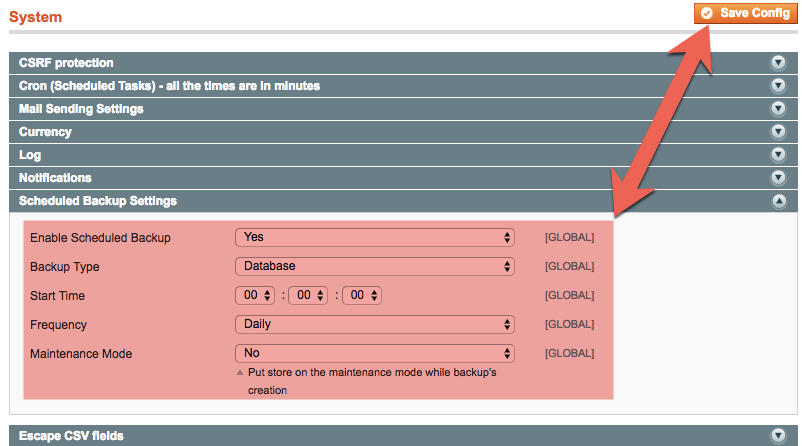This screenshot has width=802, height=446.
Task: Expand the Log section arrow icon
Action: pos(778,155)
